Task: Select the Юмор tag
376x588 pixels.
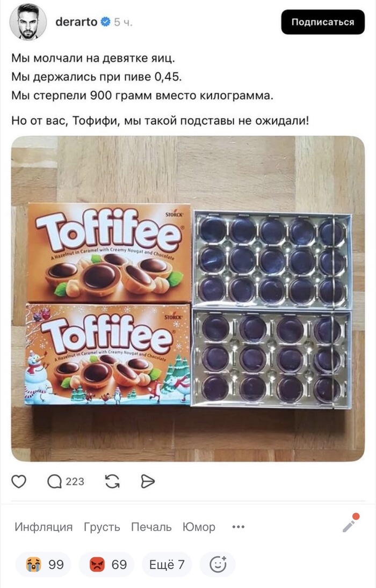Action: [199, 527]
